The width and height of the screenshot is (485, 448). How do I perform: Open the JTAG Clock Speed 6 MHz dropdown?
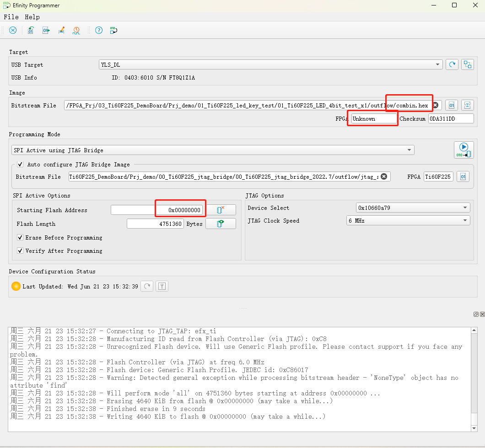coord(408,220)
